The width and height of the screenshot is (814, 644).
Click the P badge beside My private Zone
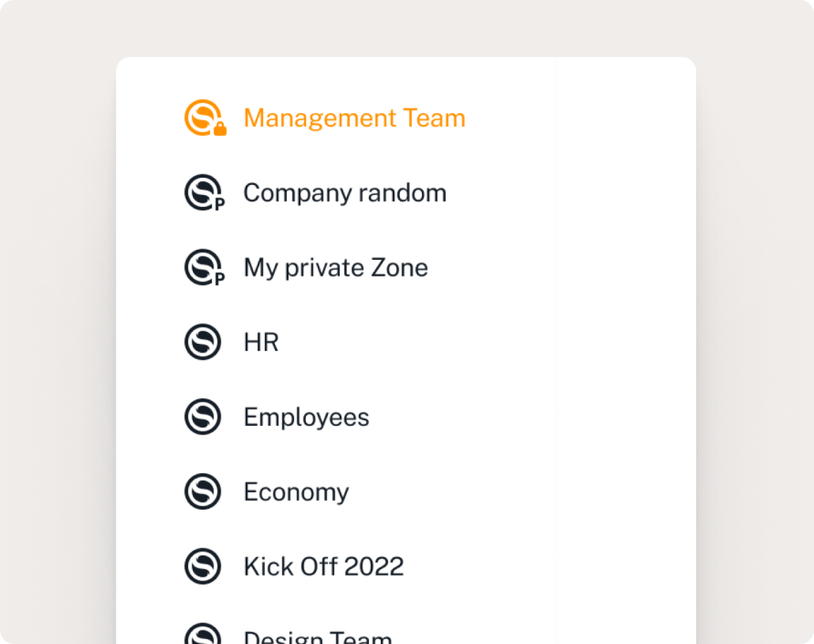pyautogui.click(x=220, y=279)
